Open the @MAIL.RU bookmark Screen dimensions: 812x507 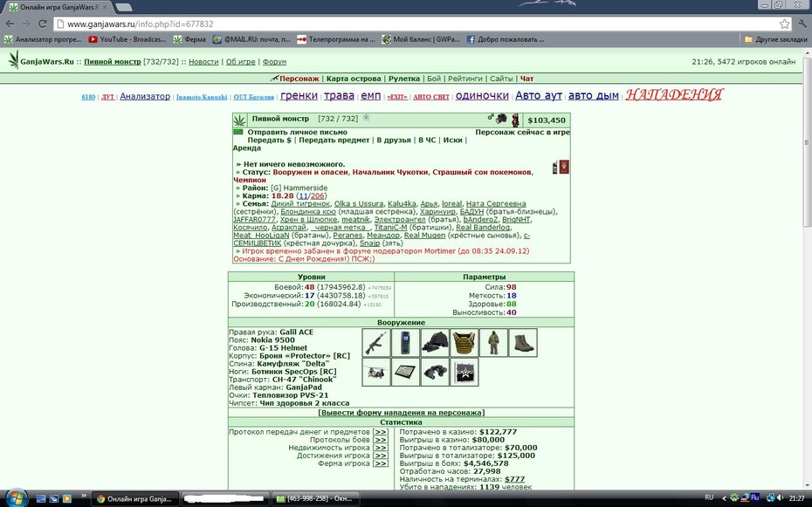coord(251,39)
